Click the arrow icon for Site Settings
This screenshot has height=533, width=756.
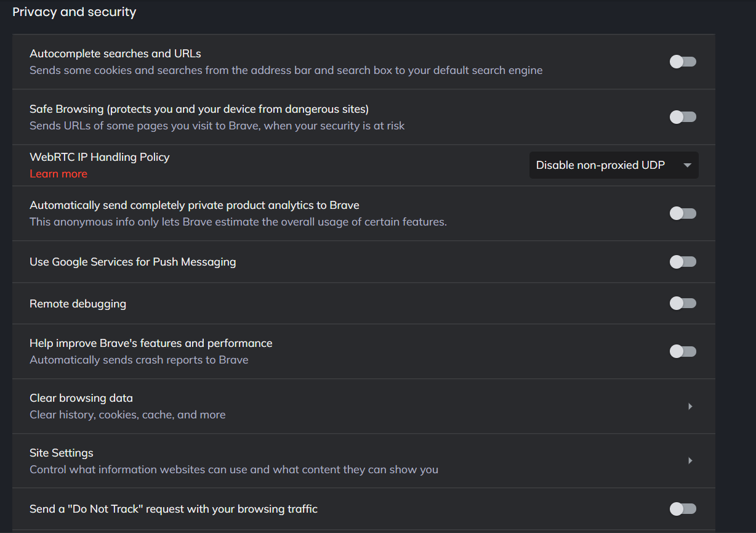pyautogui.click(x=690, y=460)
